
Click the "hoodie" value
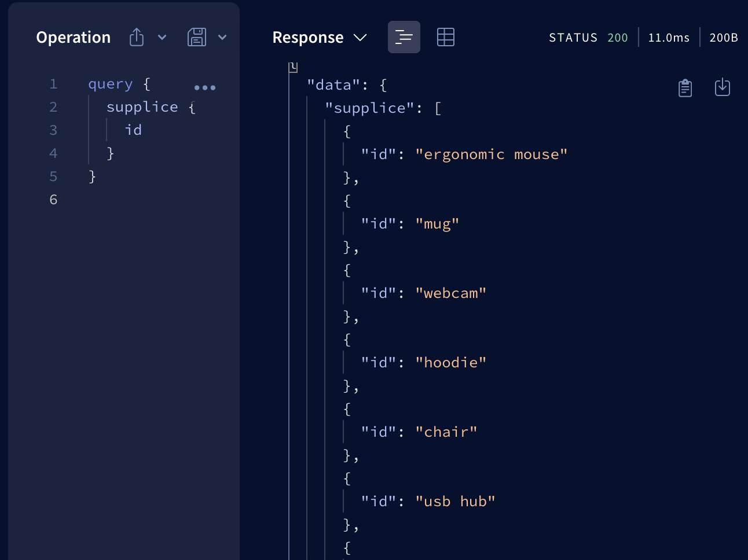point(451,363)
